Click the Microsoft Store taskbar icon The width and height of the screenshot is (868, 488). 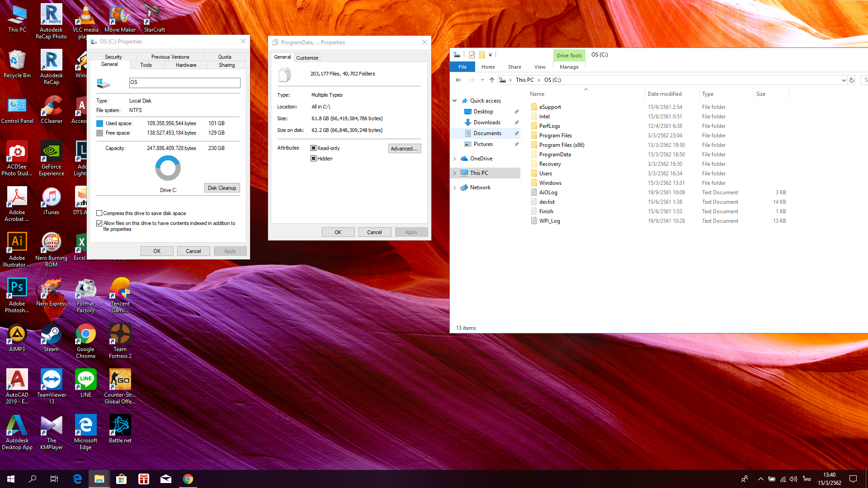121,479
